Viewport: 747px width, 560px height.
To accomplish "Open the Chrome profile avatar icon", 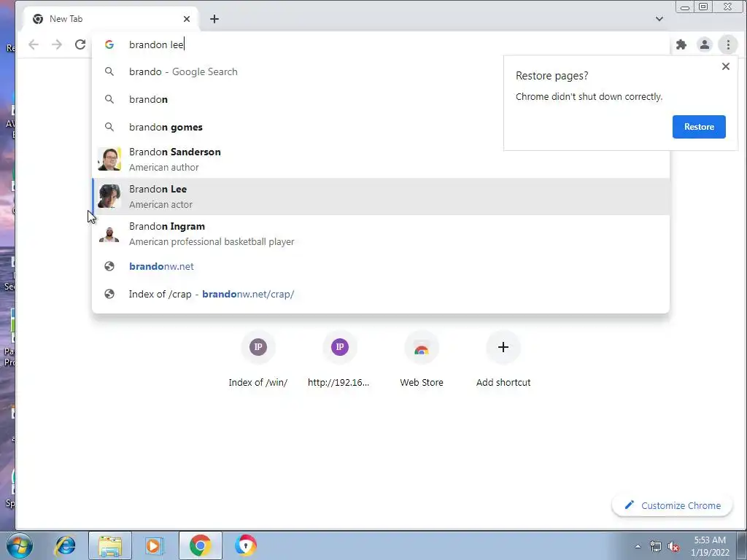I will (x=705, y=44).
